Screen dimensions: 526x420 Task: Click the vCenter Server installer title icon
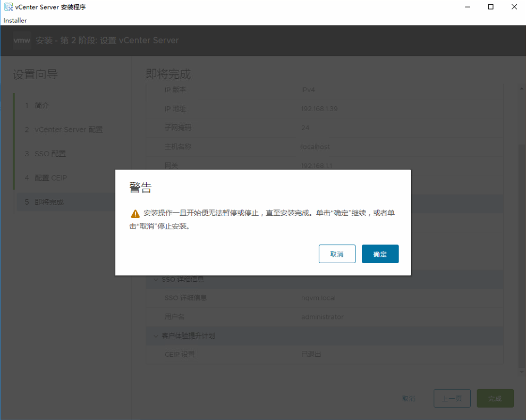pyautogui.click(x=8, y=7)
